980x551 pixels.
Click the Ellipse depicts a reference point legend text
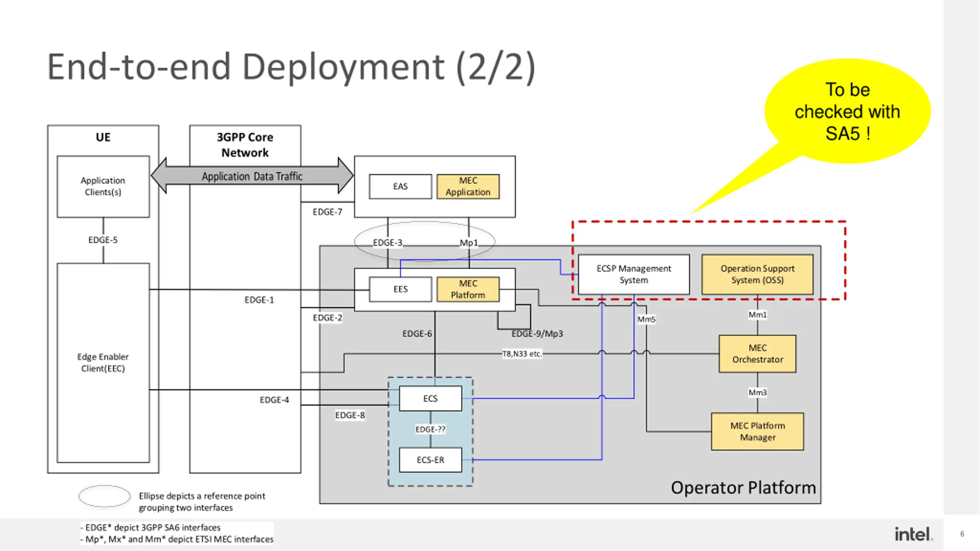(x=202, y=502)
